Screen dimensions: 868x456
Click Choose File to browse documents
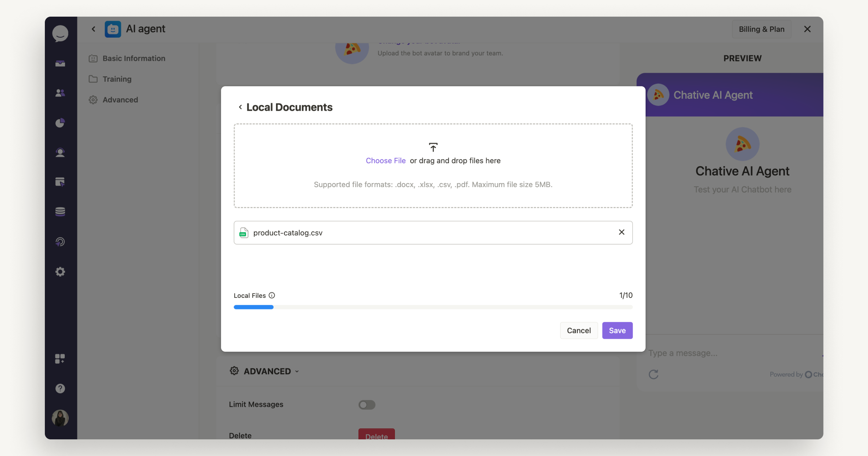386,160
